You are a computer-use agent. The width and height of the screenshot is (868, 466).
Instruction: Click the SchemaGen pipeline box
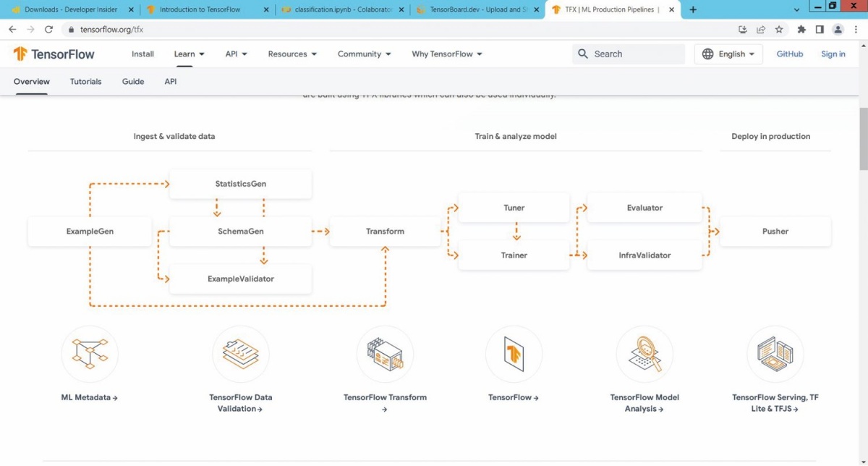241,232
